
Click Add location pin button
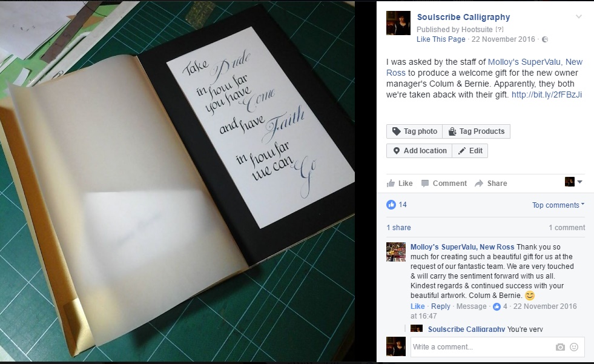(420, 151)
